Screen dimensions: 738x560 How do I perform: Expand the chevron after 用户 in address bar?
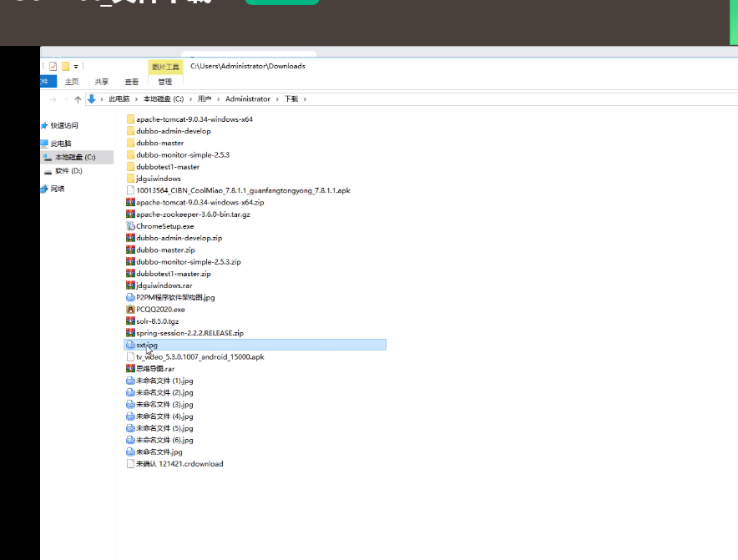(219, 99)
